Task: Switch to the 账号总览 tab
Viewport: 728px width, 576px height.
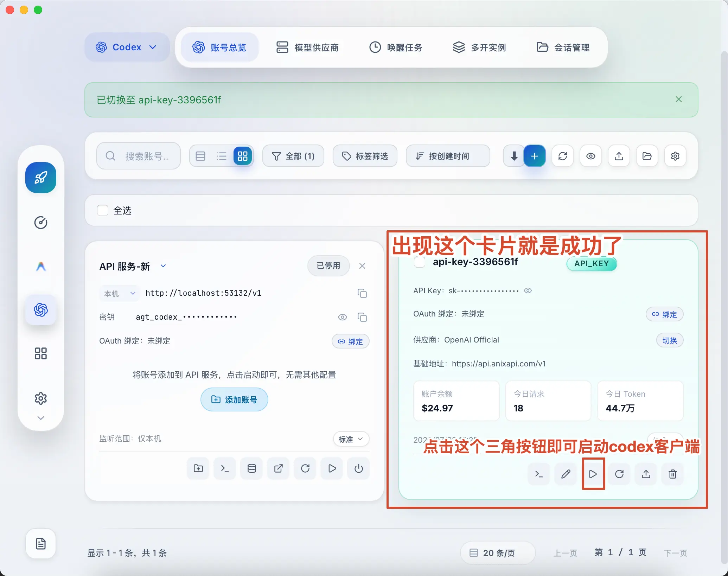Action: click(x=219, y=47)
